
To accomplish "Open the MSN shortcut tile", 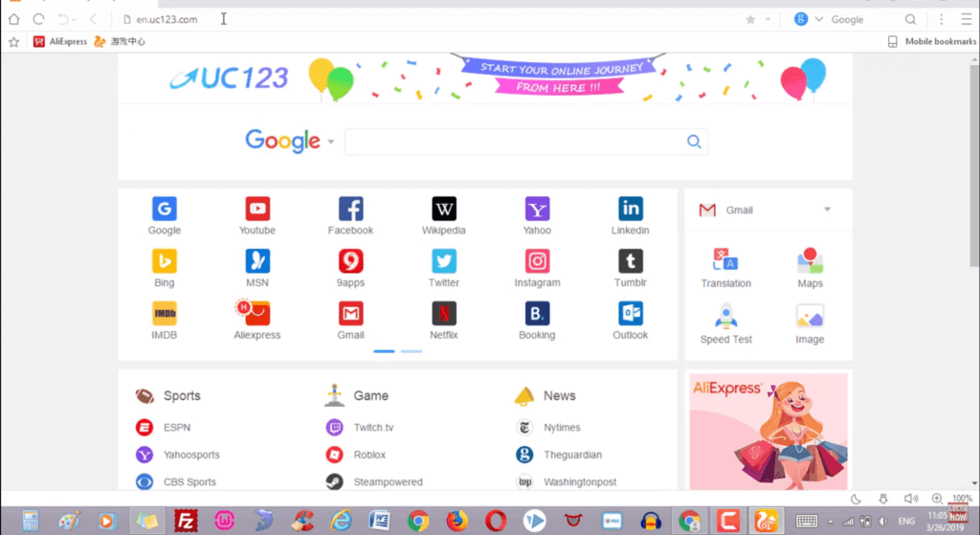I will point(256,268).
